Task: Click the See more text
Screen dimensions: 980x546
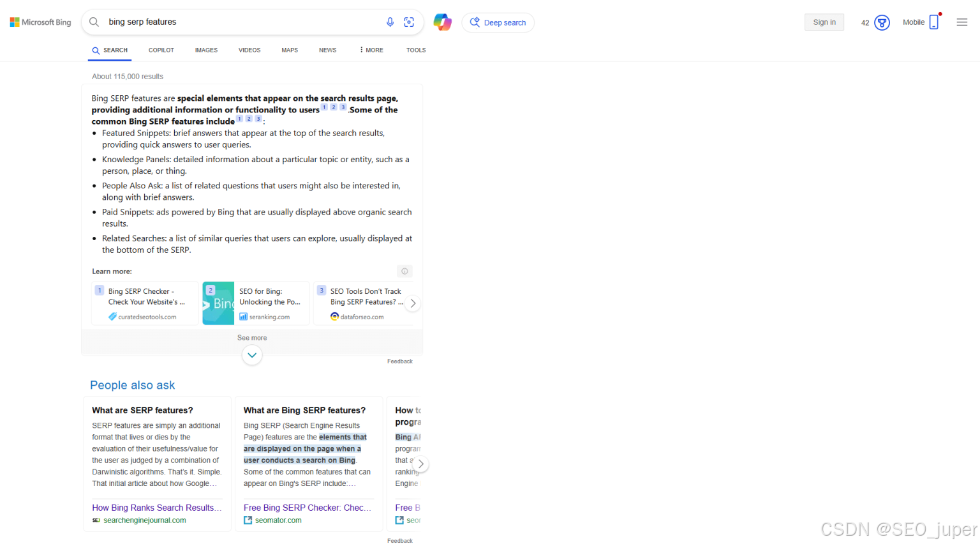Action: [252, 338]
